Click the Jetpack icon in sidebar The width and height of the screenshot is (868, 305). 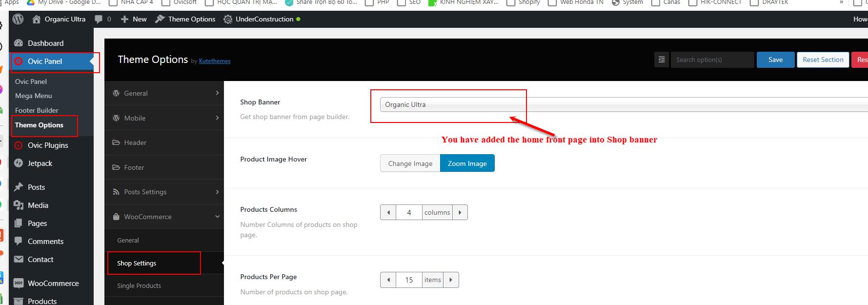pyautogui.click(x=19, y=163)
